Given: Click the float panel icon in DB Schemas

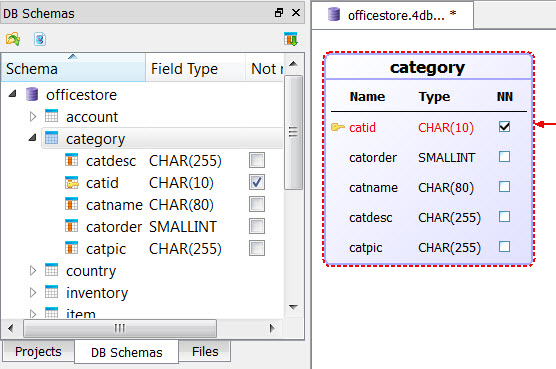Looking at the screenshot, I should click(279, 13).
